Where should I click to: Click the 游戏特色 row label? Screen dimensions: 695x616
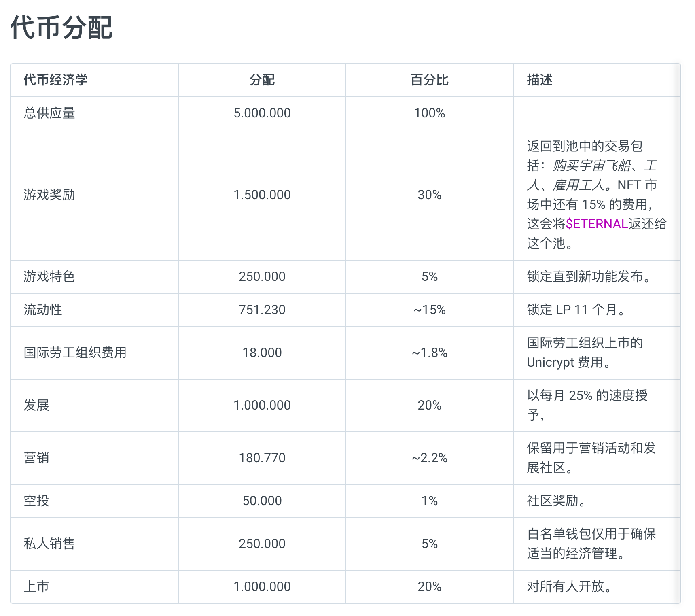[49, 276]
